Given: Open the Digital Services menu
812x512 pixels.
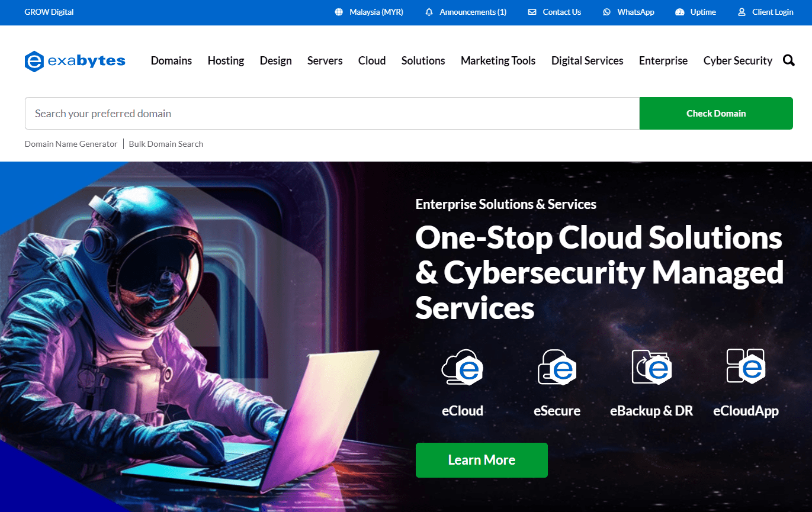Looking at the screenshot, I should [x=587, y=60].
